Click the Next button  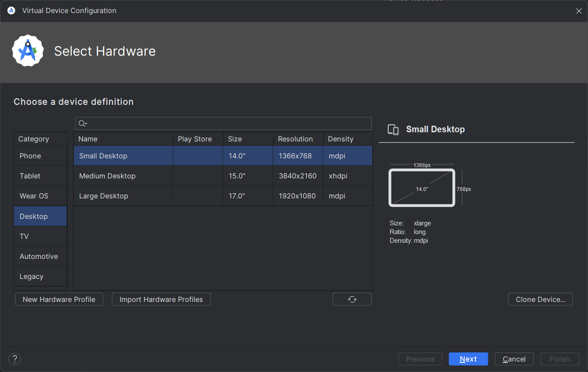click(468, 359)
